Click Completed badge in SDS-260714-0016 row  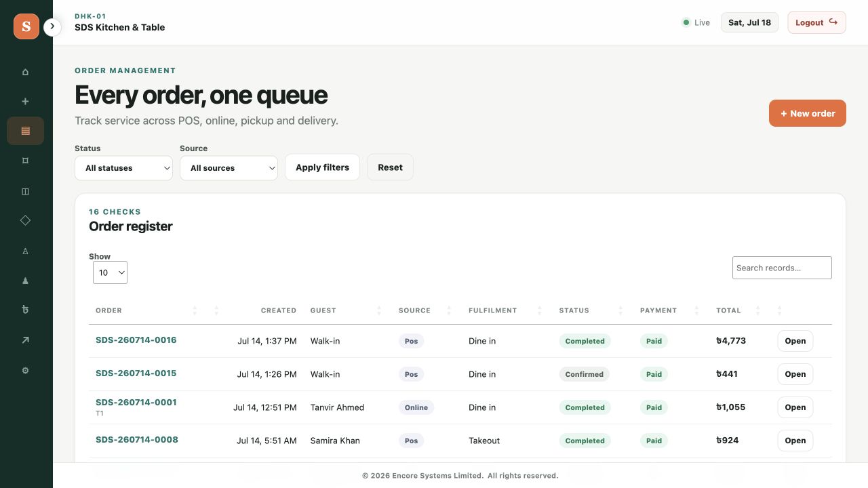(585, 341)
